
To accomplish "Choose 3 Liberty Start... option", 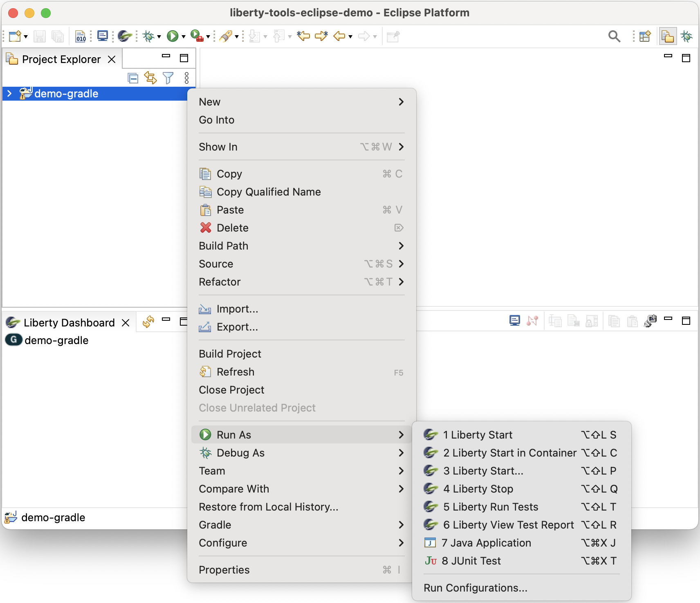I will pyautogui.click(x=521, y=471).
